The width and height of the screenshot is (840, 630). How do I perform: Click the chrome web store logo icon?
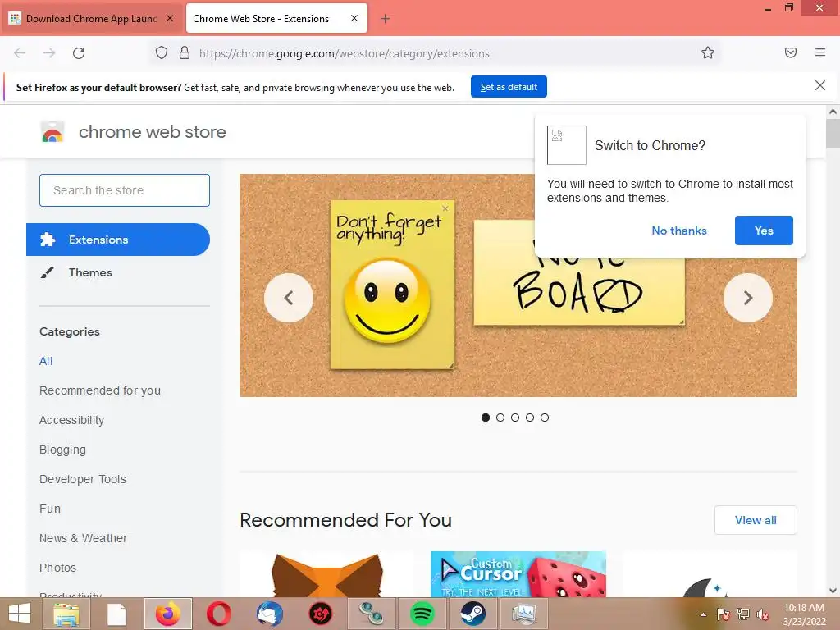coord(52,132)
